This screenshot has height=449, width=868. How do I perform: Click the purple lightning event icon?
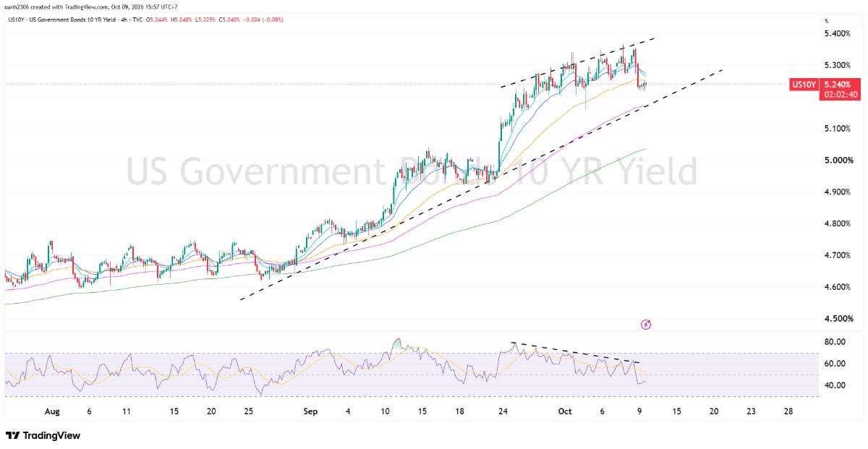[x=646, y=325]
